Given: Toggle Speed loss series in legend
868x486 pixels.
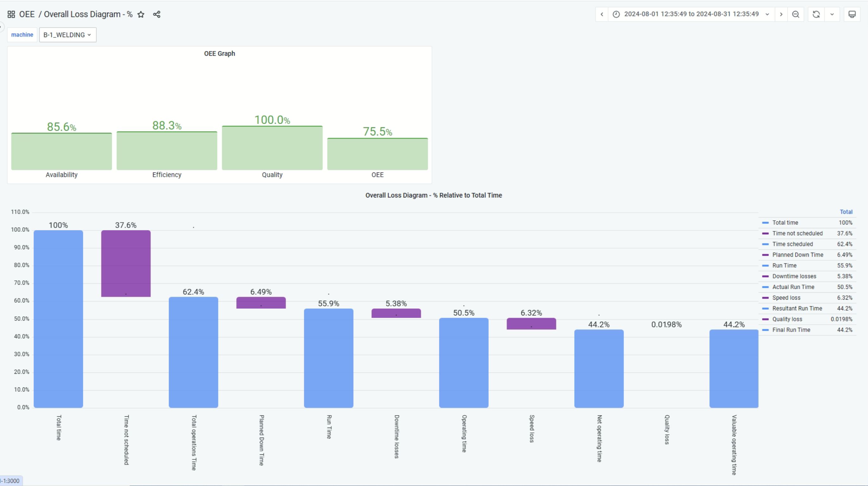Looking at the screenshot, I should (786, 298).
